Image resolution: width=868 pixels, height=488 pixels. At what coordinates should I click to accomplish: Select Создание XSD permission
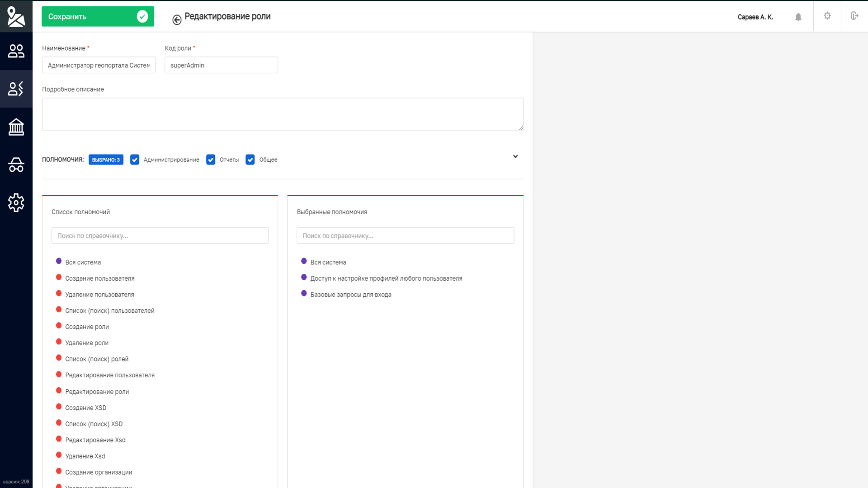click(x=86, y=408)
